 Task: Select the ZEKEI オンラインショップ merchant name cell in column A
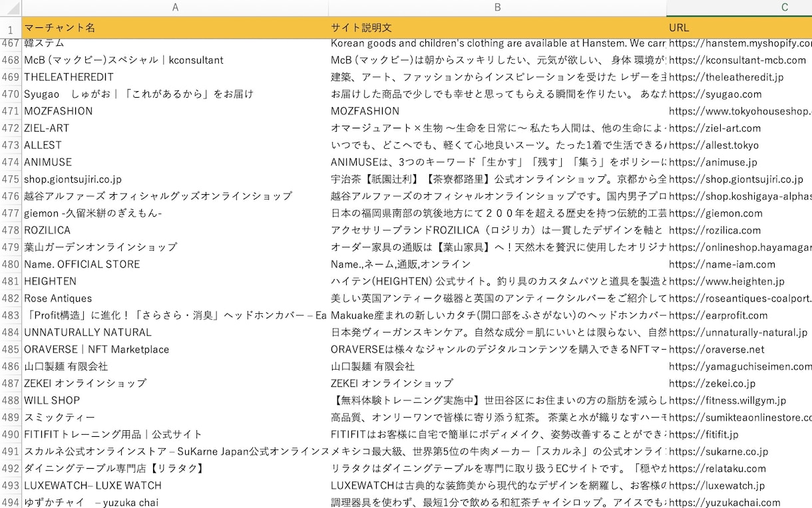coord(175,383)
